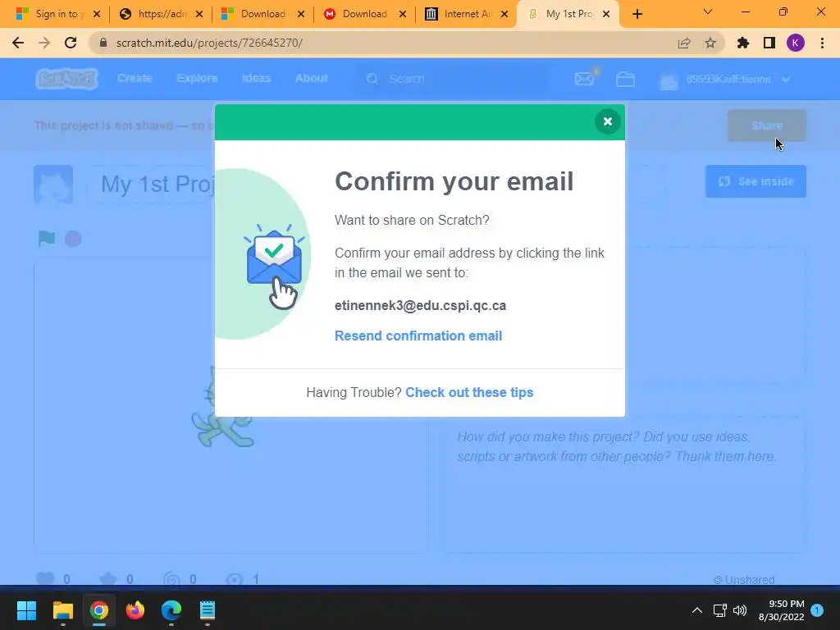Open the Scratch messages envelope icon

click(586, 78)
